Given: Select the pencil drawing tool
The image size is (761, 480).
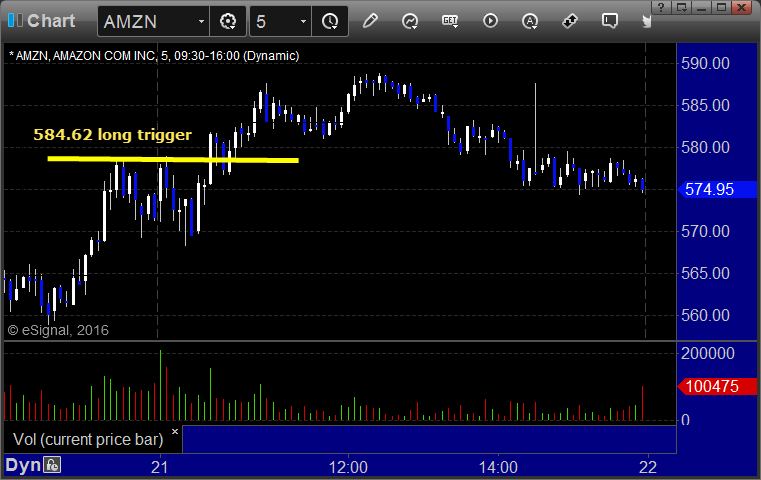Looking at the screenshot, I should tap(370, 21).
